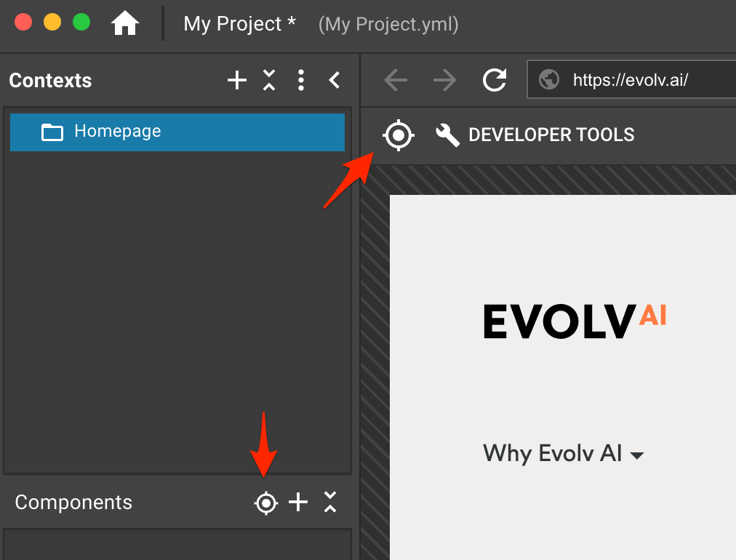
Task: Add a new context with plus icon
Action: coord(237,80)
